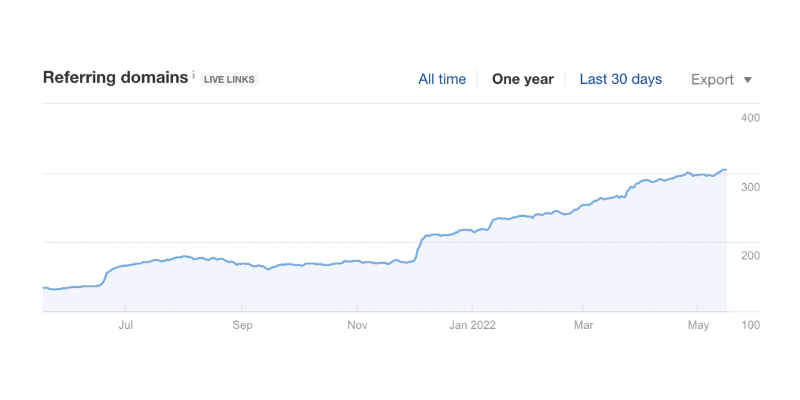Select the One year range
The image size is (800, 400).
click(522, 80)
